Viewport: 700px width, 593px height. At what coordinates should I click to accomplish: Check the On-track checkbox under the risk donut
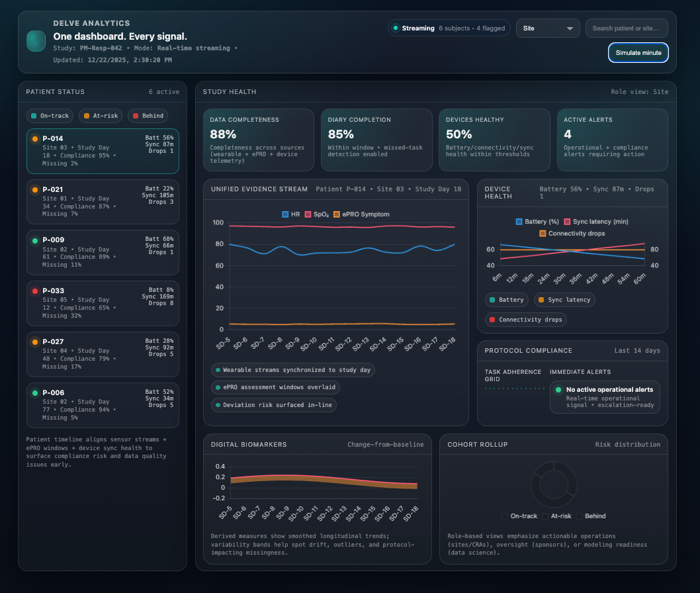click(503, 516)
